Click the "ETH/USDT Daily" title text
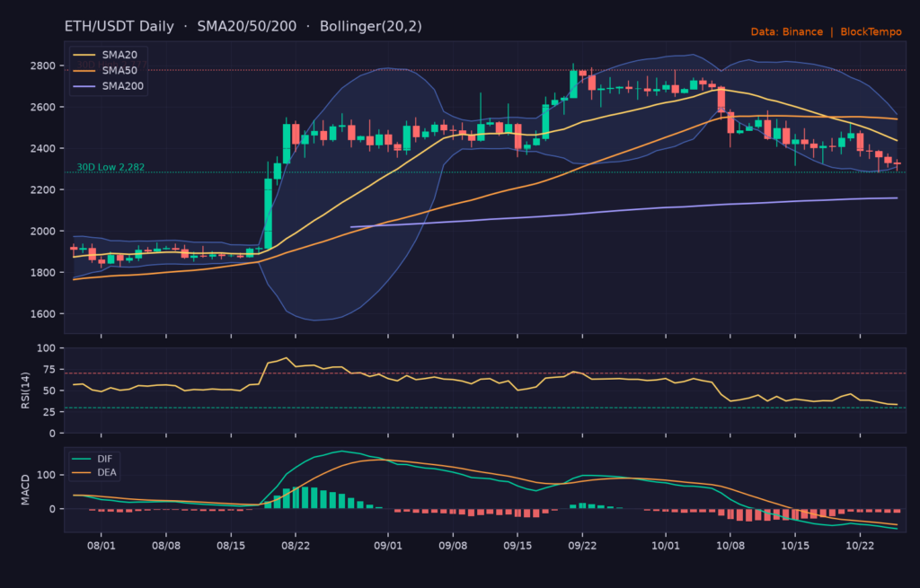 [119, 26]
